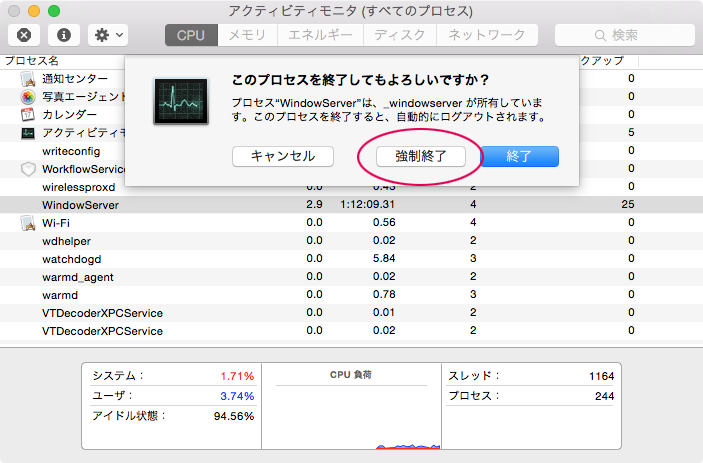Click WindowServer CPU time 1:12:09.31
This screenshot has width=703, height=463.
[367, 204]
